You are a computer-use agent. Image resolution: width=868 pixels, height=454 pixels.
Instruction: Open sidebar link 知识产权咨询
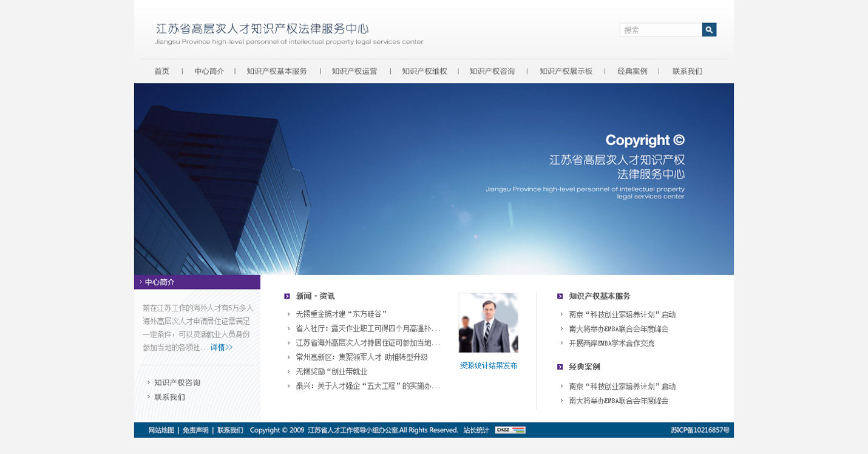click(177, 382)
